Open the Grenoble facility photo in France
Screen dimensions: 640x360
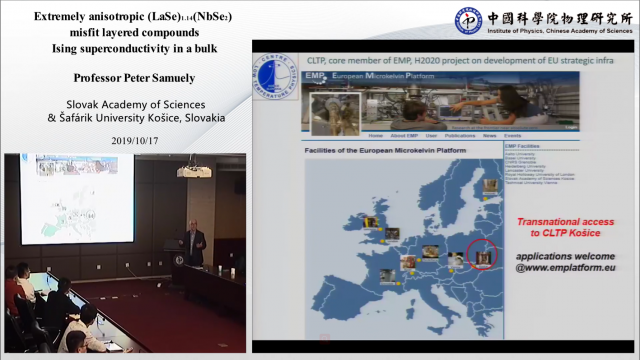pos(387,276)
